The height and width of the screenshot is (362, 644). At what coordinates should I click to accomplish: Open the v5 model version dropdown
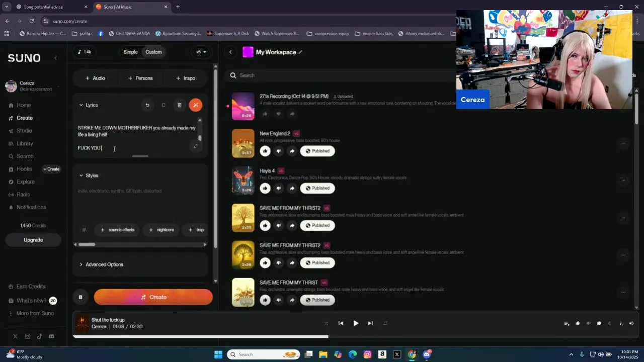(x=201, y=52)
